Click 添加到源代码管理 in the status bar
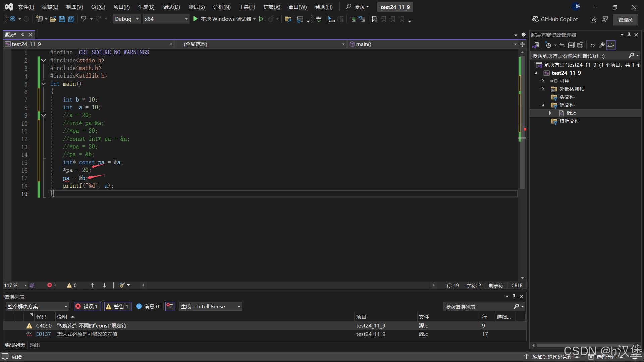This screenshot has height=362, width=644. (552, 357)
